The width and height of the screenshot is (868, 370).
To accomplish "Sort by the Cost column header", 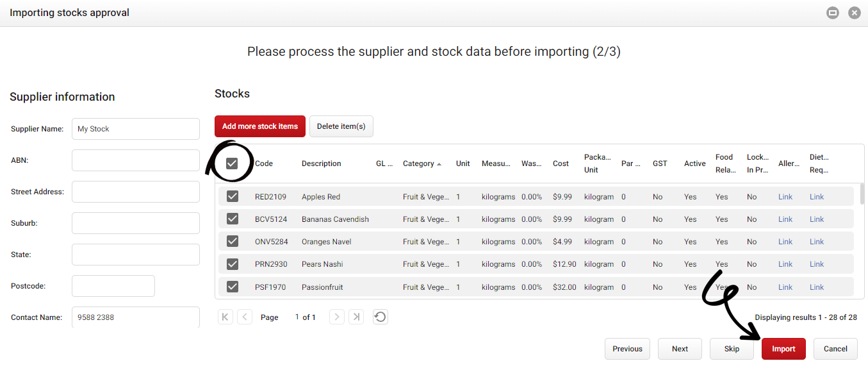I will (x=561, y=164).
